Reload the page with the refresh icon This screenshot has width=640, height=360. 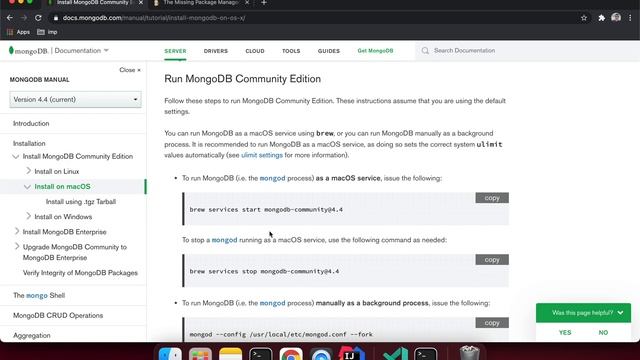pos(38,18)
